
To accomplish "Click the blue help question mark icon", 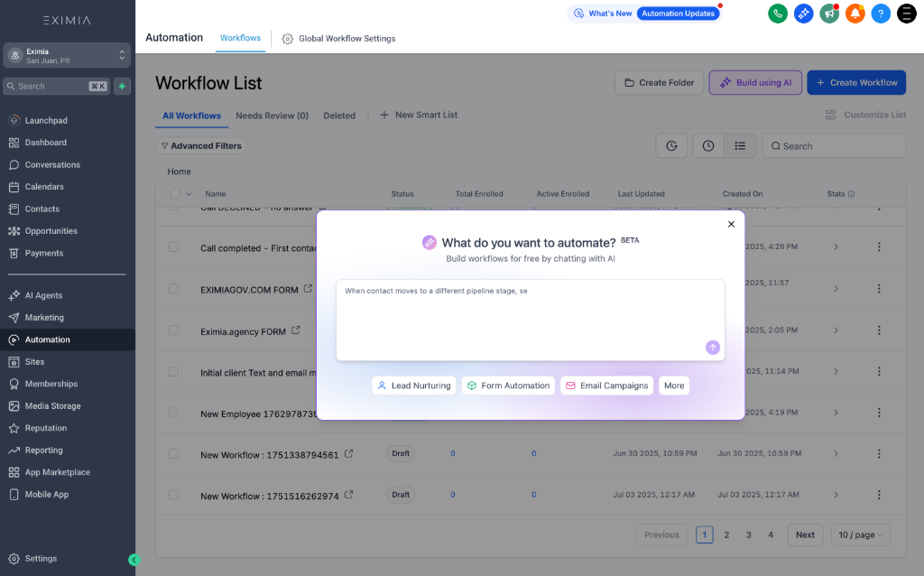I will pyautogui.click(x=881, y=14).
